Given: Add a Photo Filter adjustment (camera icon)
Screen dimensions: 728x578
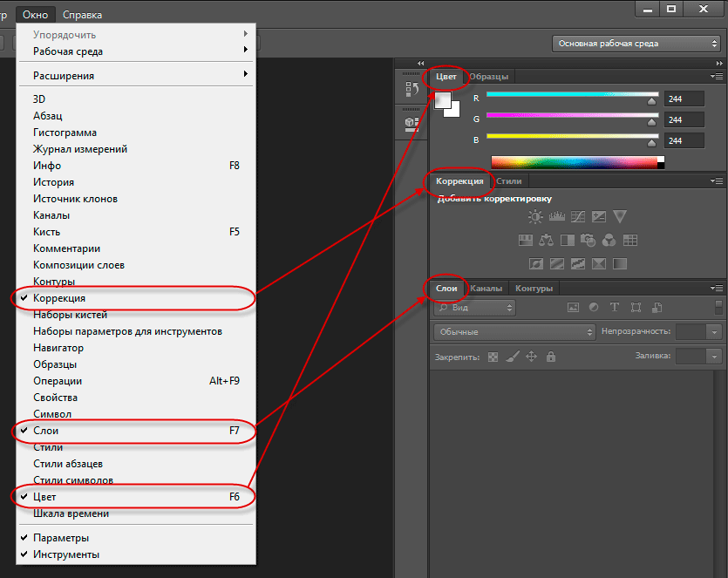Looking at the screenshot, I should [589, 240].
